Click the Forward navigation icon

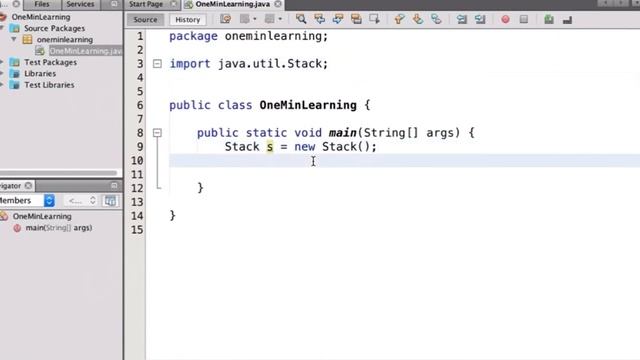(x=269, y=19)
